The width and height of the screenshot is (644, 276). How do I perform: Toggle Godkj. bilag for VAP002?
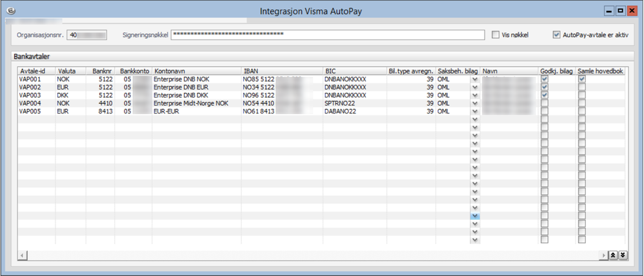click(x=544, y=87)
